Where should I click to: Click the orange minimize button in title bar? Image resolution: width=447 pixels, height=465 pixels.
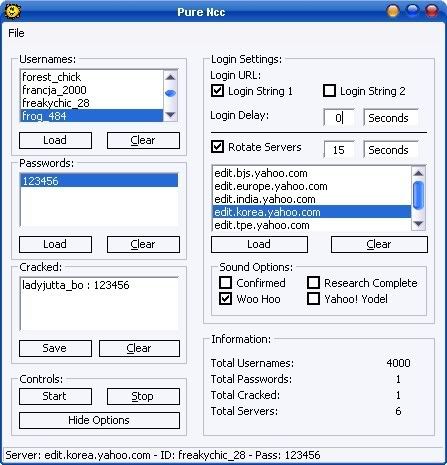tap(393, 11)
